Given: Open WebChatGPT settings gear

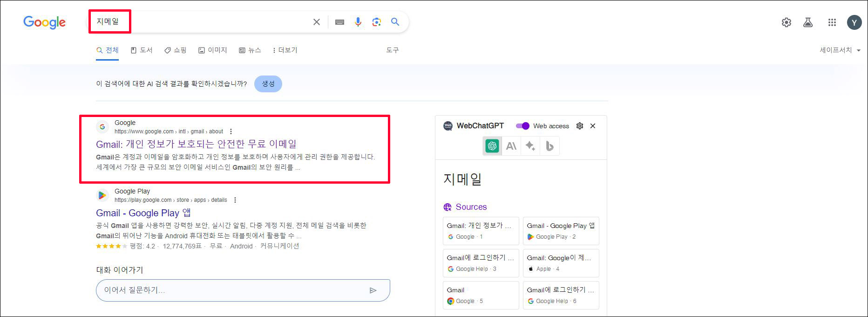Looking at the screenshot, I should pos(580,126).
